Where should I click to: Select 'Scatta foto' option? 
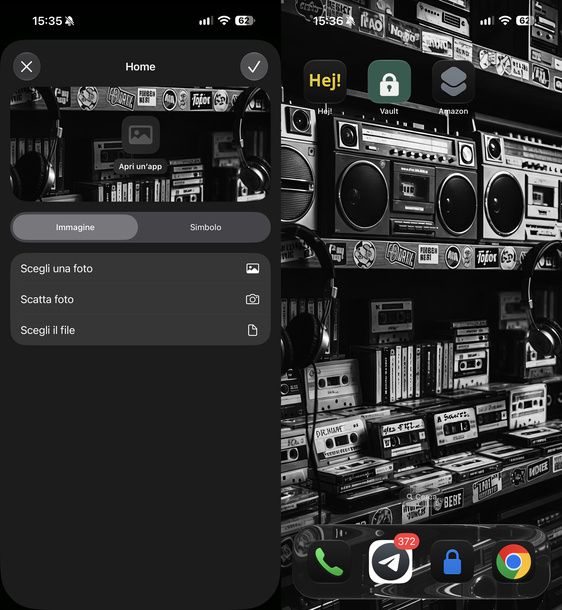(x=140, y=299)
